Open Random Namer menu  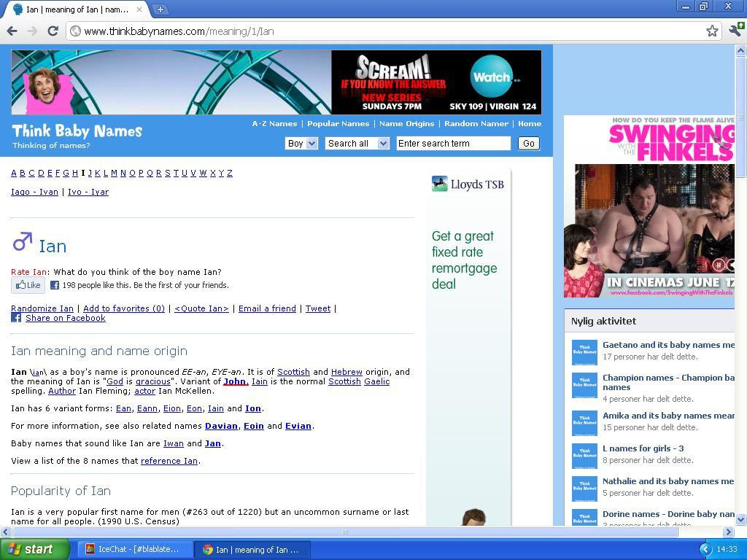476,124
